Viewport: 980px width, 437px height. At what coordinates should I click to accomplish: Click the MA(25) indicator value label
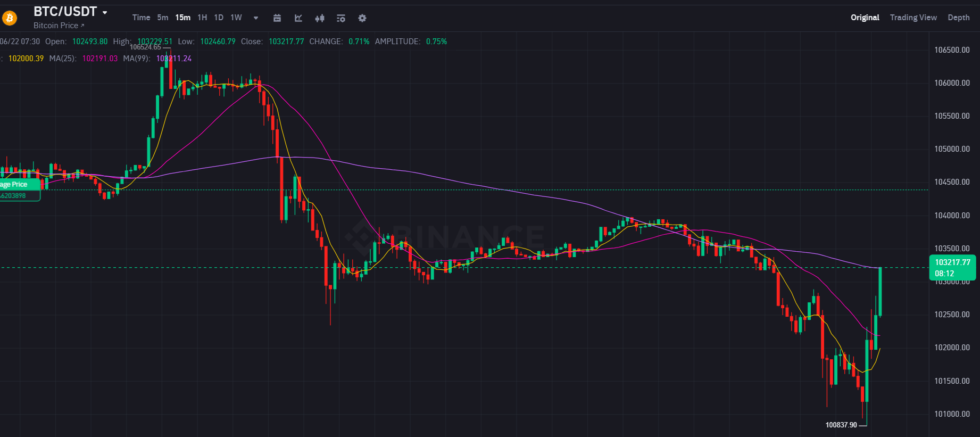pos(99,59)
